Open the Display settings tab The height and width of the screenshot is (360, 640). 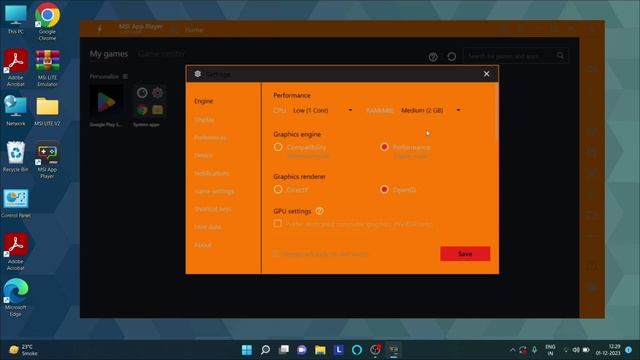coord(204,120)
